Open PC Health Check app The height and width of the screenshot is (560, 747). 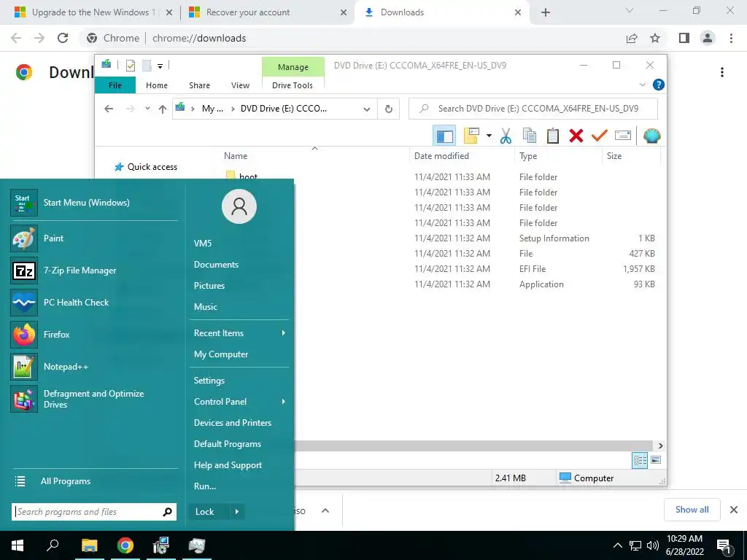tap(94, 303)
